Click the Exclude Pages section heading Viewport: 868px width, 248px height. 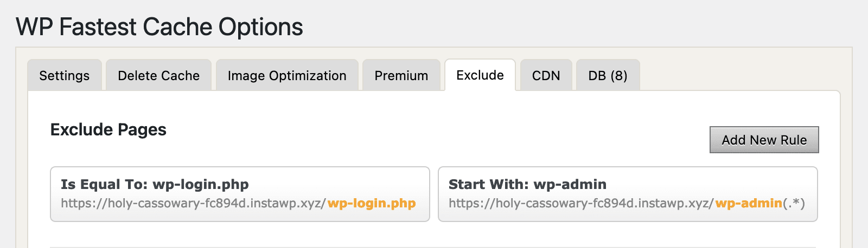click(108, 130)
